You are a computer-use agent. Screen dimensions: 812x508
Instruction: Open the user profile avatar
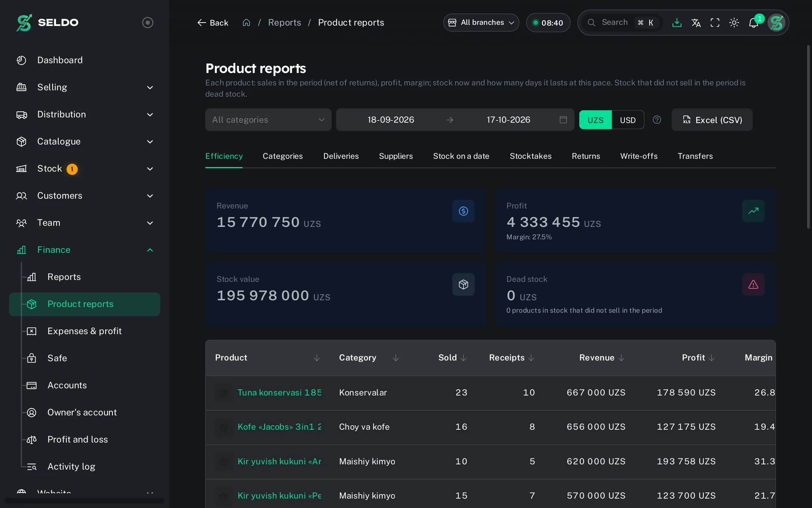[776, 23]
